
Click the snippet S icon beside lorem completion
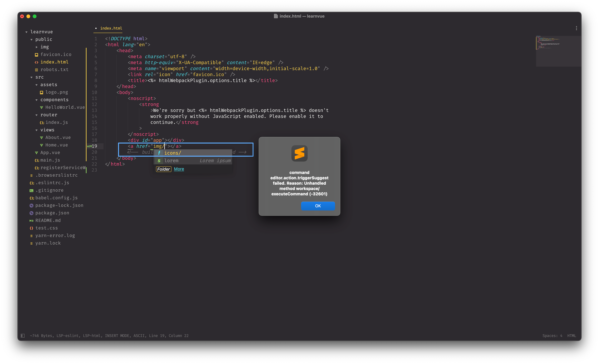coord(159,160)
